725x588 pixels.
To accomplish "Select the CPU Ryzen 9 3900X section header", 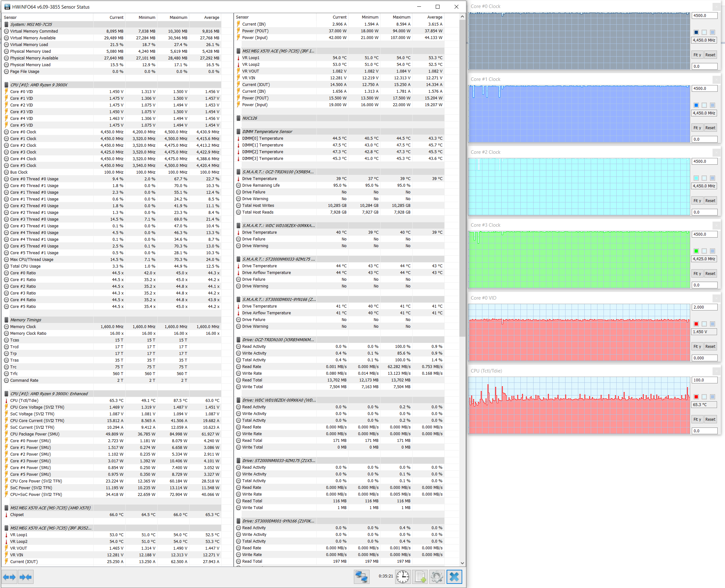I will [39, 85].
